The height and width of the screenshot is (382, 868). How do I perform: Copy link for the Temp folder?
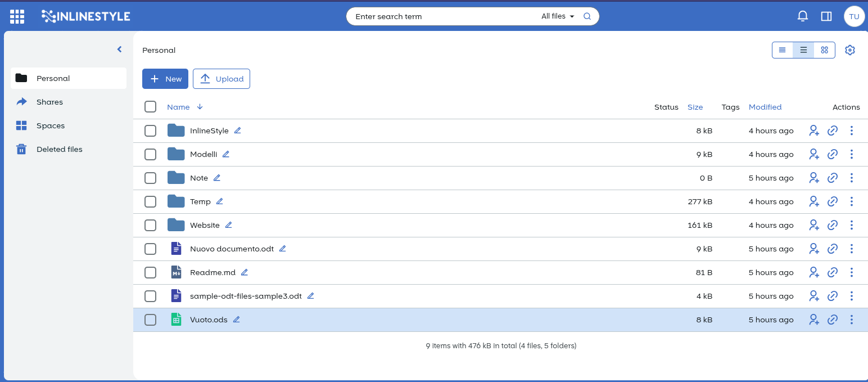833,201
